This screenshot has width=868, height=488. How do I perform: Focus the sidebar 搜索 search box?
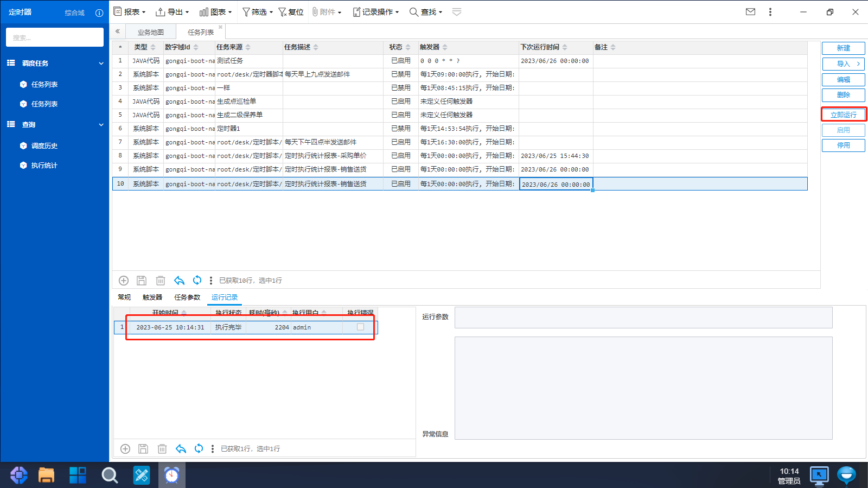(55, 37)
